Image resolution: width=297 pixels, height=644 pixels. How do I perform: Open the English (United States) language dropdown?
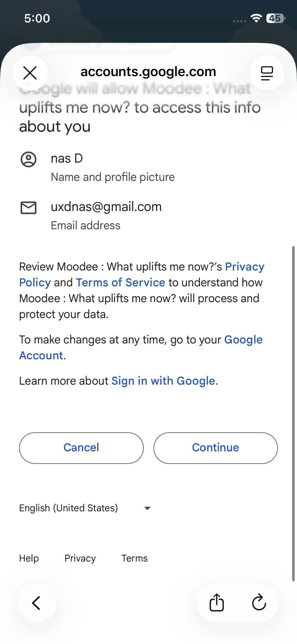pyautogui.click(x=69, y=508)
